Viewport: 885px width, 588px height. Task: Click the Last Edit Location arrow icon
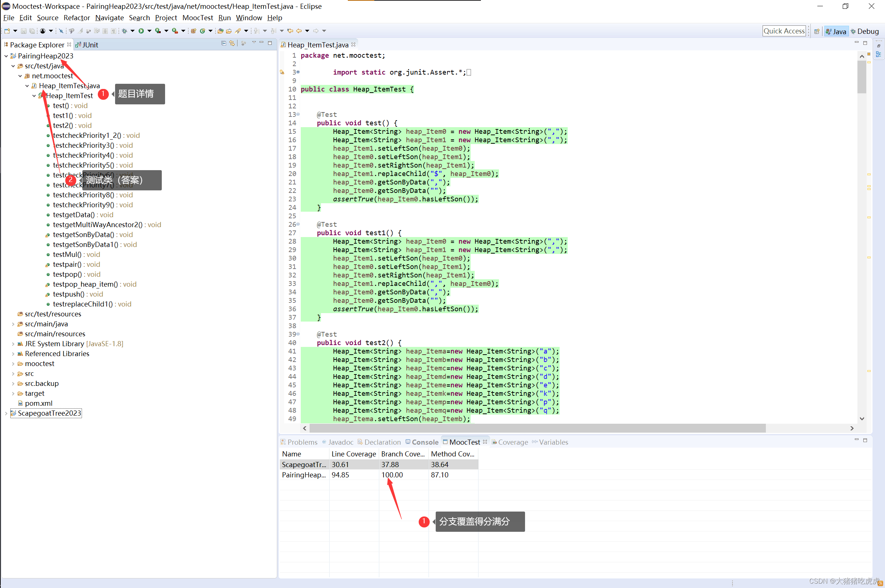[290, 31]
